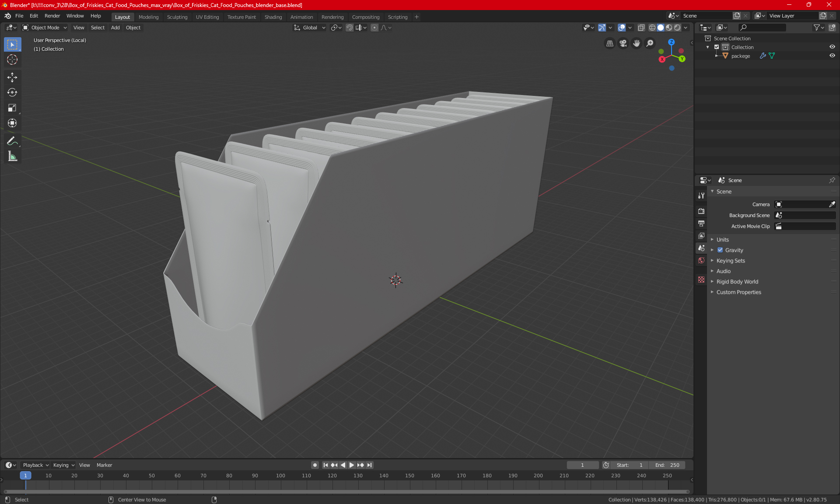
Task: Open the Global transform orientation dropdown
Action: 310,28
